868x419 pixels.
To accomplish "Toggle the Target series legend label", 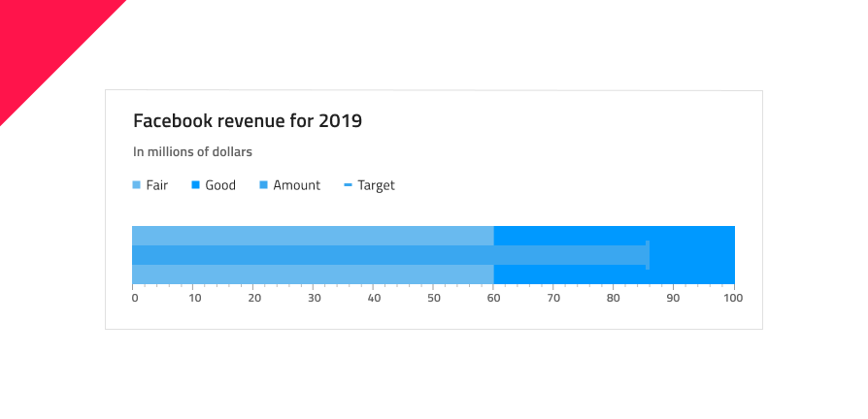I will click(x=376, y=185).
